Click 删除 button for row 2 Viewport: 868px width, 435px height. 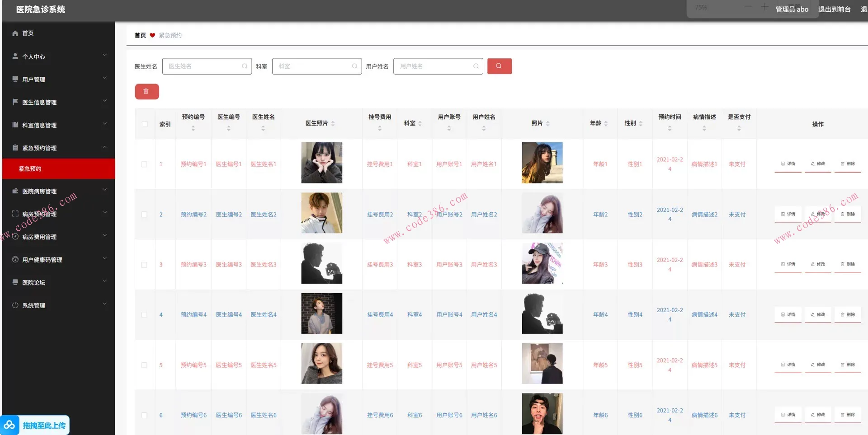[848, 214]
